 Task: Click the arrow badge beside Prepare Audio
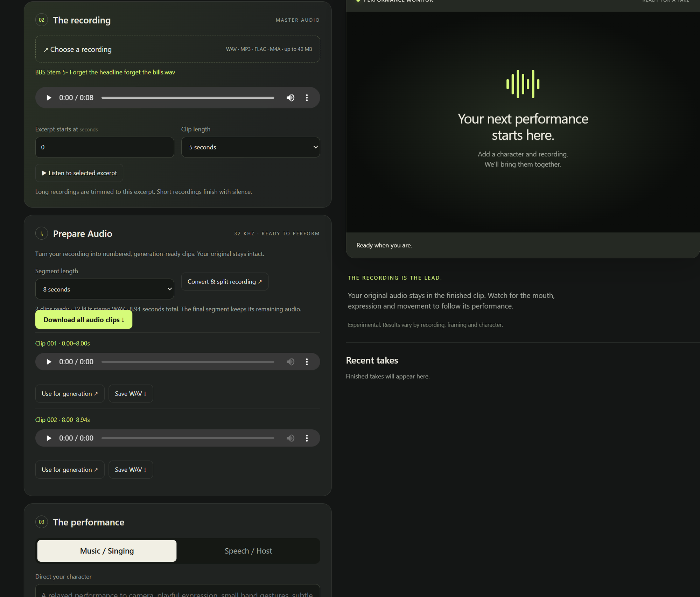(42, 233)
